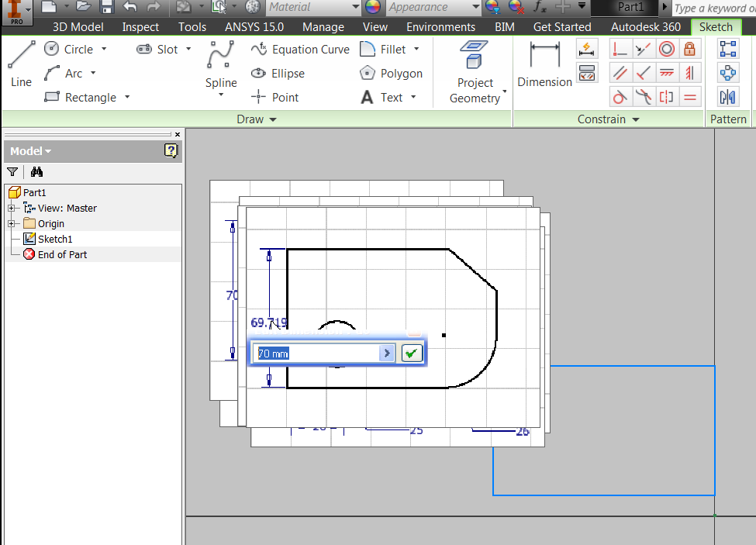Choose the Concentric constraint icon

click(666, 50)
